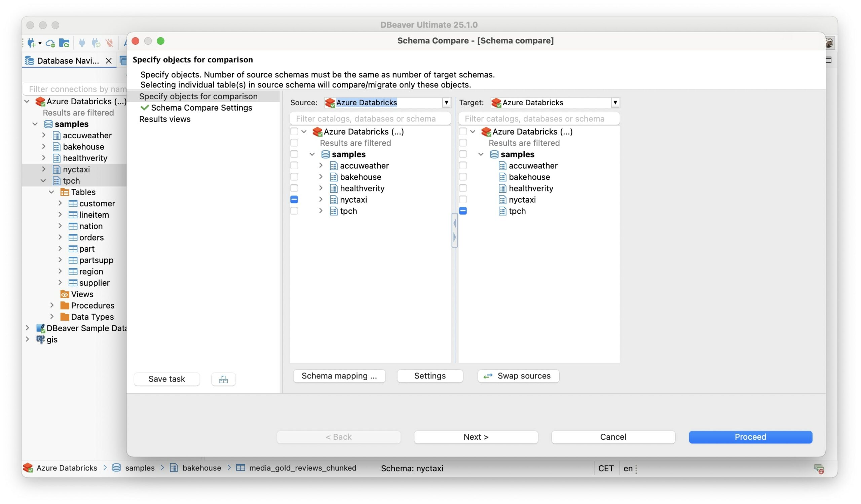
Task: Click the error log icon in status bar
Action: pyautogui.click(x=819, y=468)
